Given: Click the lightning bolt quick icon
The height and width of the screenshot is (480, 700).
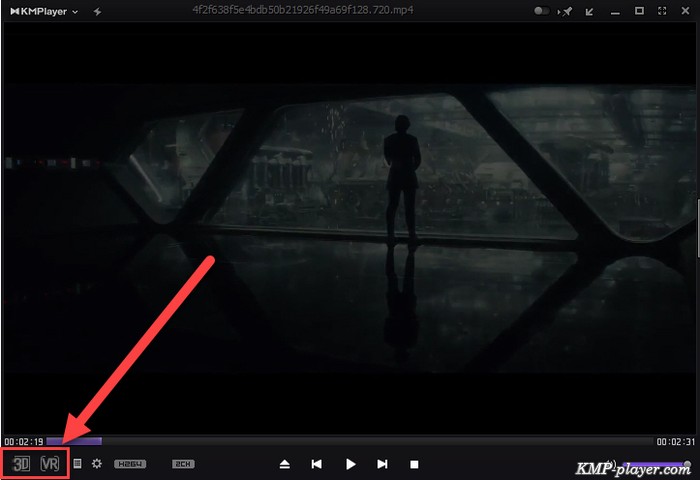Looking at the screenshot, I should (x=97, y=12).
